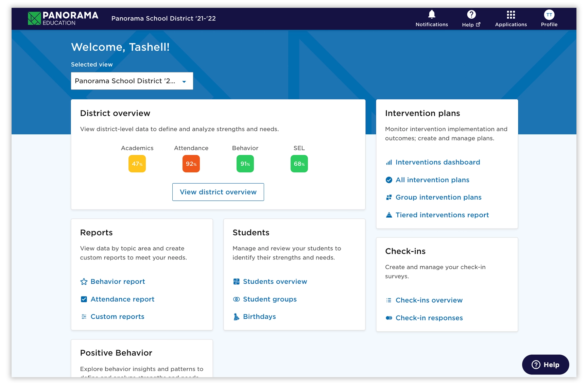Click the Birthdays party hat icon
Screen dimensions: 588x385
pyautogui.click(x=236, y=317)
